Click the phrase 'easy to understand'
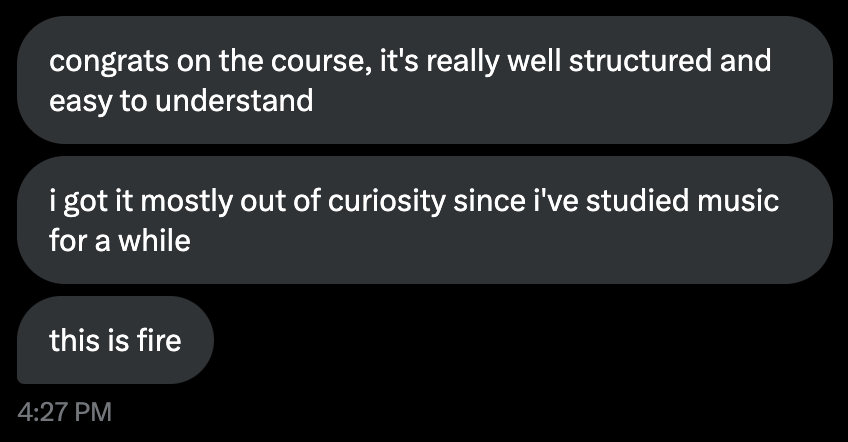 point(181,101)
